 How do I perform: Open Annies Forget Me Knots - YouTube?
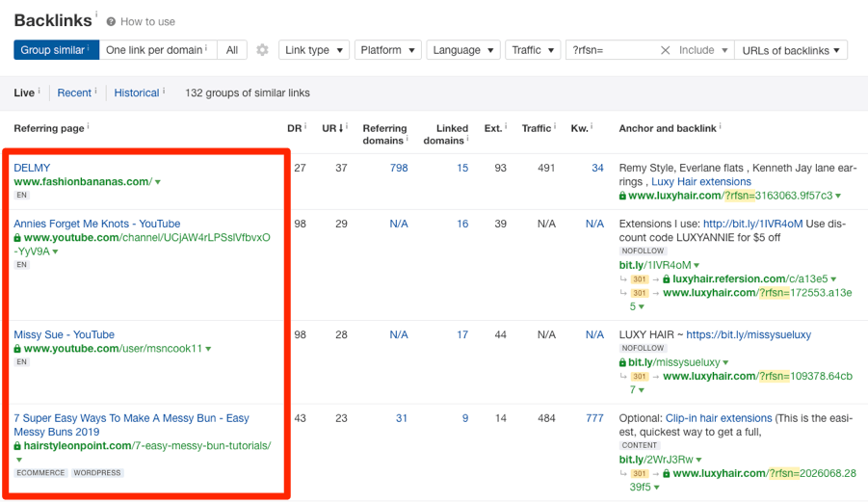pyautogui.click(x=97, y=224)
